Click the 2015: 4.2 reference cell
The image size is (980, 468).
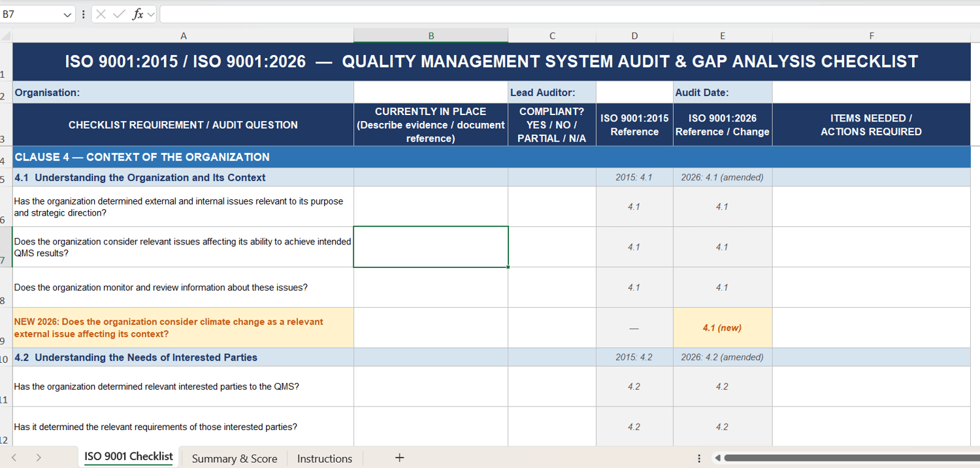pyautogui.click(x=634, y=358)
